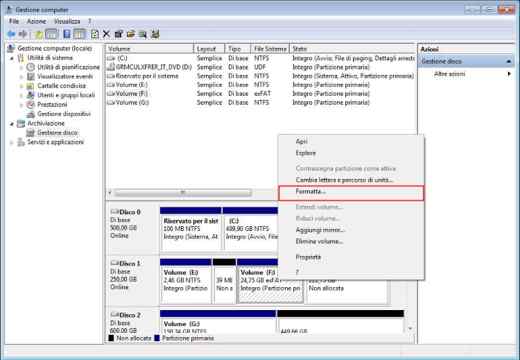Select the Volume (G:) row in the volume list

point(260,103)
